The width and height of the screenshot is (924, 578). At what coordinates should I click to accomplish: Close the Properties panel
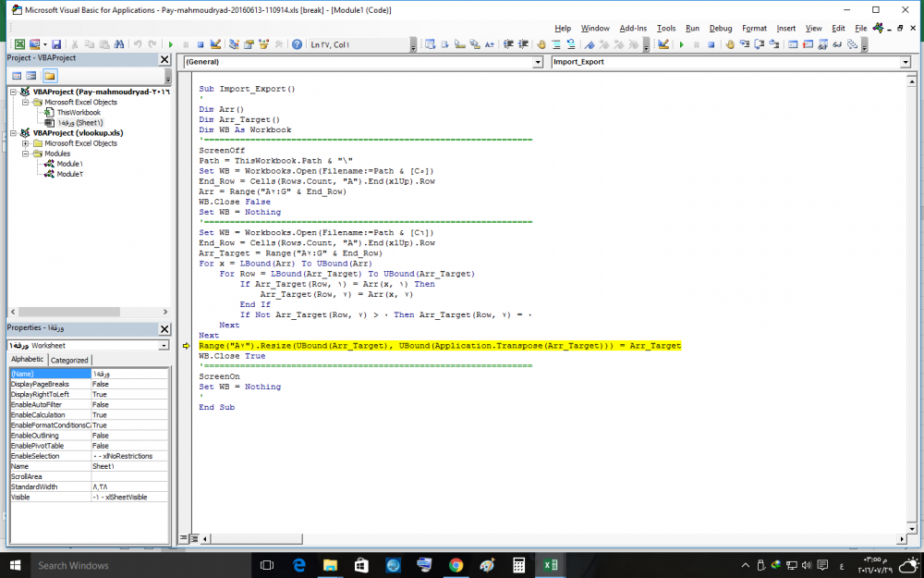pyautogui.click(x=164, y=329)
